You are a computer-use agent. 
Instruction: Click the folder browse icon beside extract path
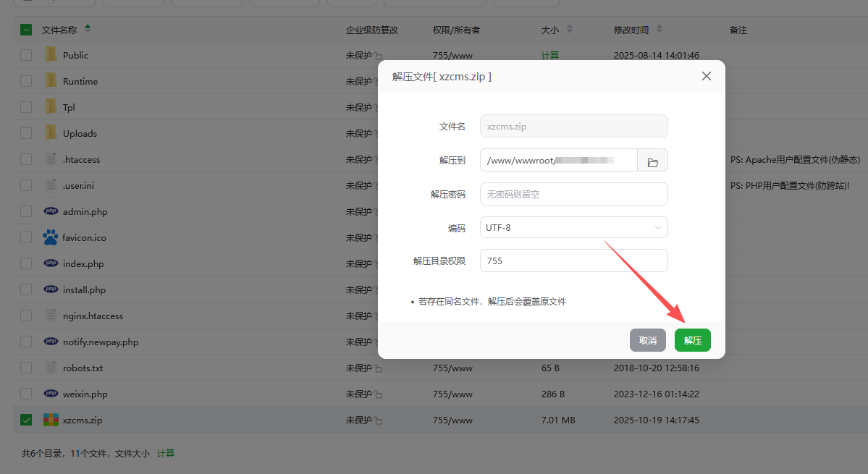pyautogui.click(x=652, y=161)
